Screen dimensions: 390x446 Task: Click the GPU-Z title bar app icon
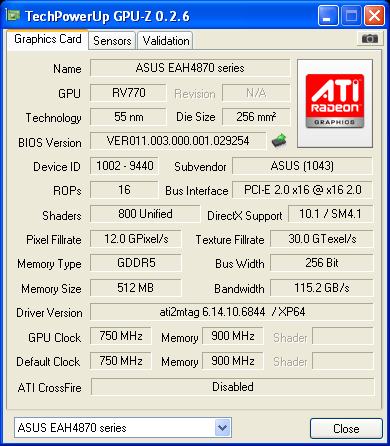(x=13, y=15)
